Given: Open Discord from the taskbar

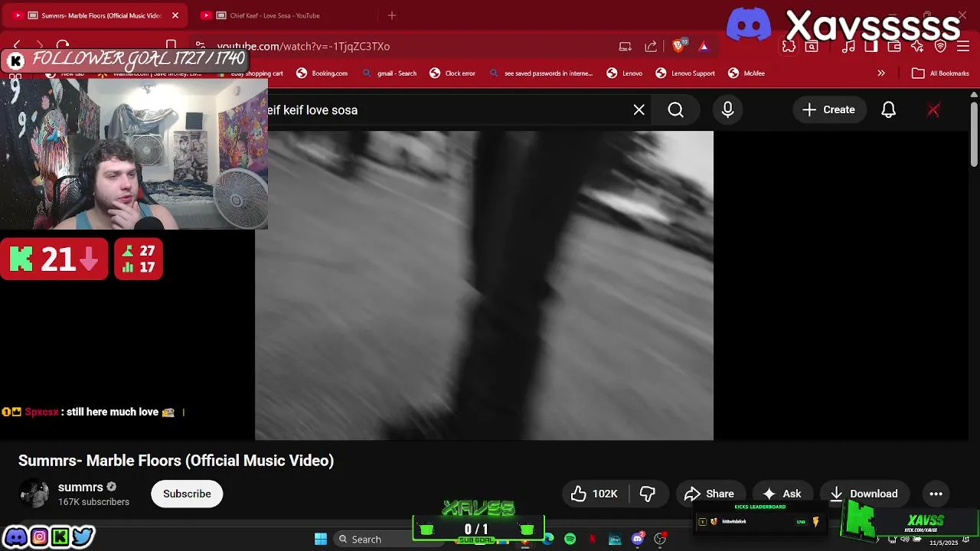Looking at the screenshot, I should point(638,540).
